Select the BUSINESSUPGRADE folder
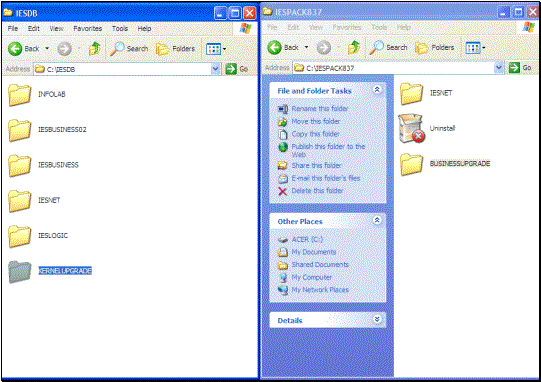Image resolution: width=541 pixels, height=382 pixels. pos(445,164)
